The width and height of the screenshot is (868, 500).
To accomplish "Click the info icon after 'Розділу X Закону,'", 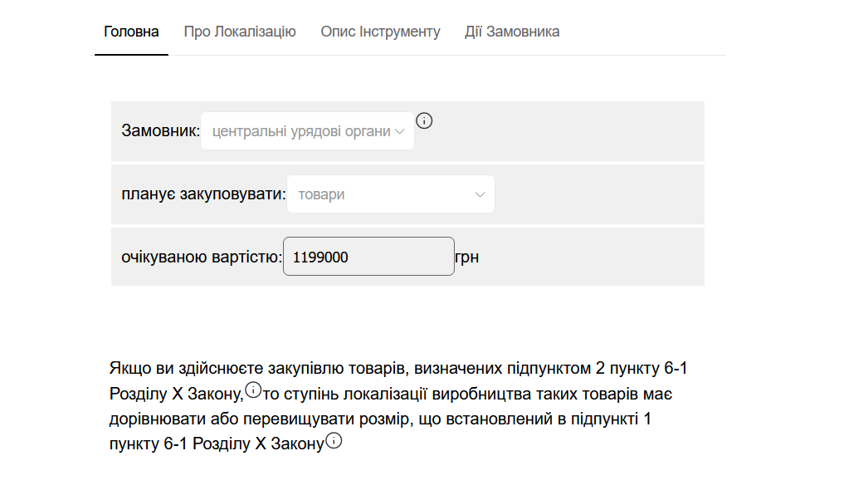I will click(x=253, y=389).
